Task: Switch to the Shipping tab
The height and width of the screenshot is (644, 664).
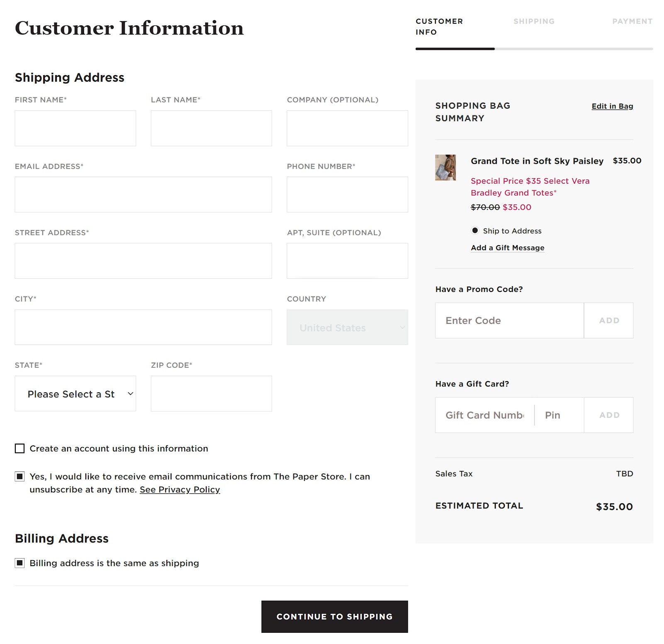Action: 534,21
